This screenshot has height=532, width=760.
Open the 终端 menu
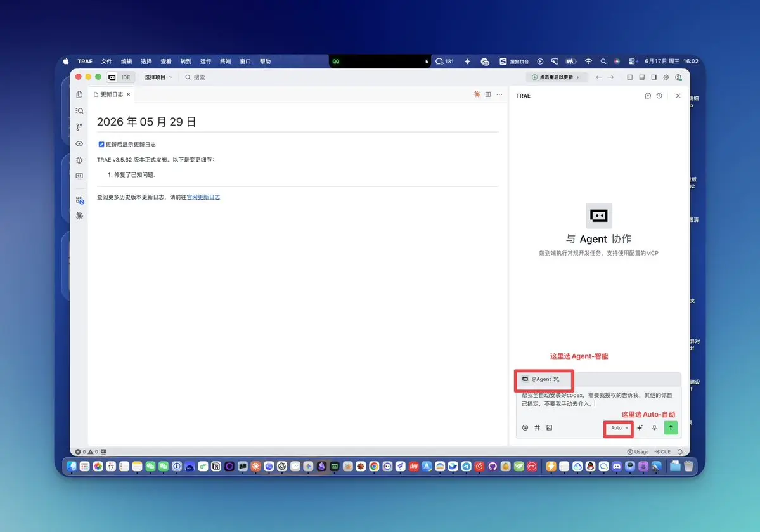[x=226, y=62]
